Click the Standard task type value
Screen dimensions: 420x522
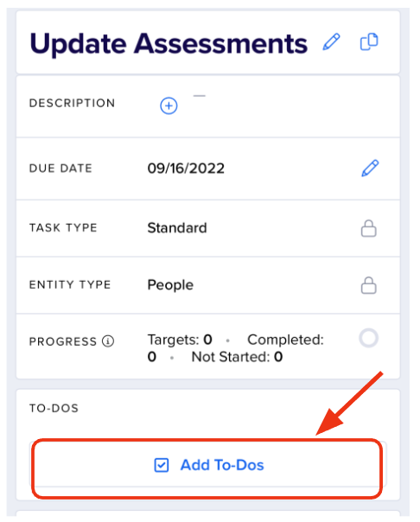tap(177, 228)
